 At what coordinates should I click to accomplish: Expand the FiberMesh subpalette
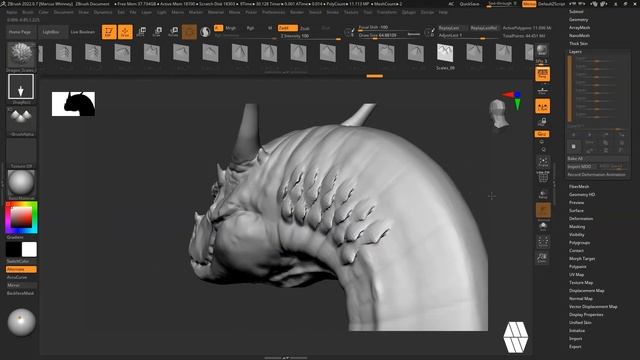pos(579,187)
